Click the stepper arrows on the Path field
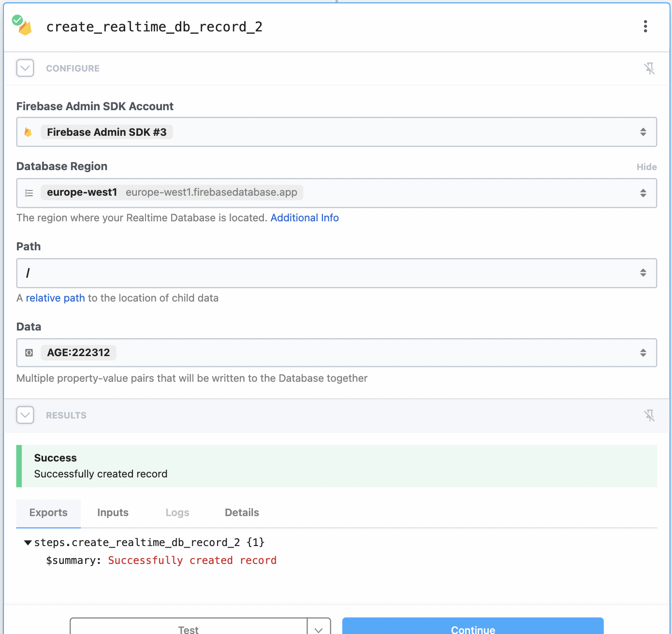This screenshot has height=634, width=672. (643, 273)
